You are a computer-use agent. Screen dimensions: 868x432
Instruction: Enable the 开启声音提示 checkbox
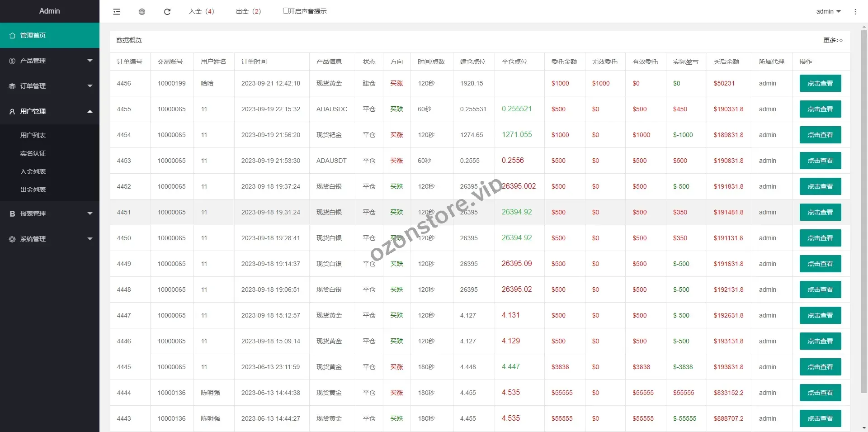click(286, 11)
